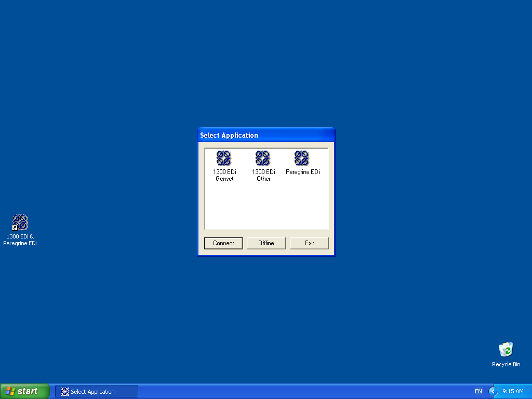
Task: Click the Connect button
Action: 223,243
